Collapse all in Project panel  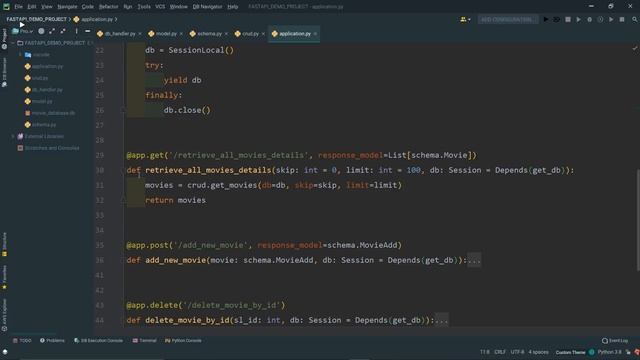click(63, 31)
